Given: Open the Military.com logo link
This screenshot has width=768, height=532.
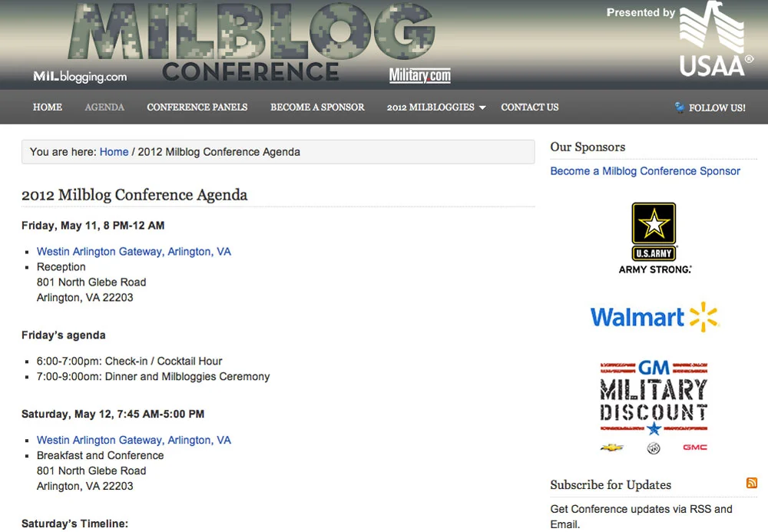Looking at the screenshot, I should click(x=420, y=75).
